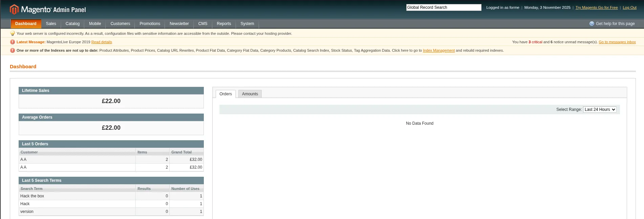Open the Index Management link
The height and width of the screenshot is (219, 644).
tap(439, 50)
